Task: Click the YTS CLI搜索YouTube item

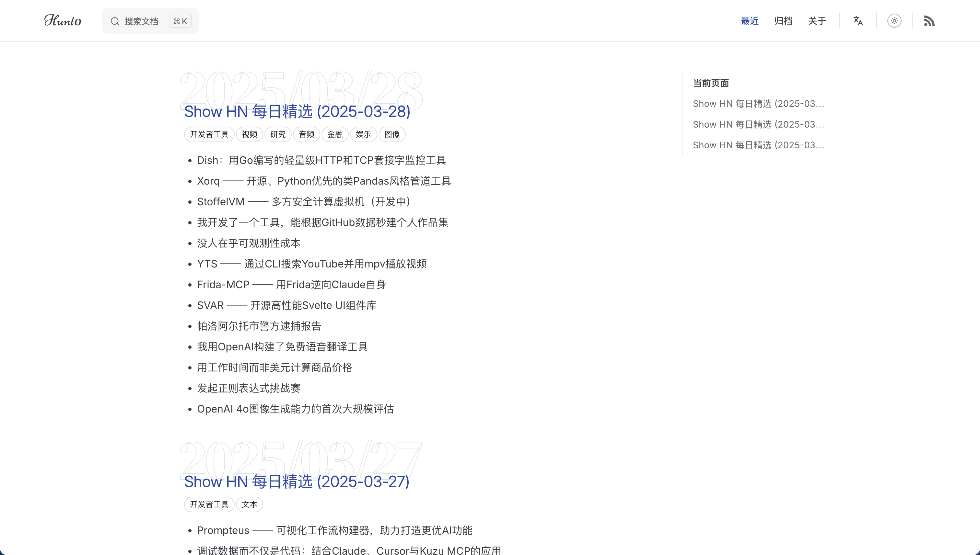Action: [312, 264]
